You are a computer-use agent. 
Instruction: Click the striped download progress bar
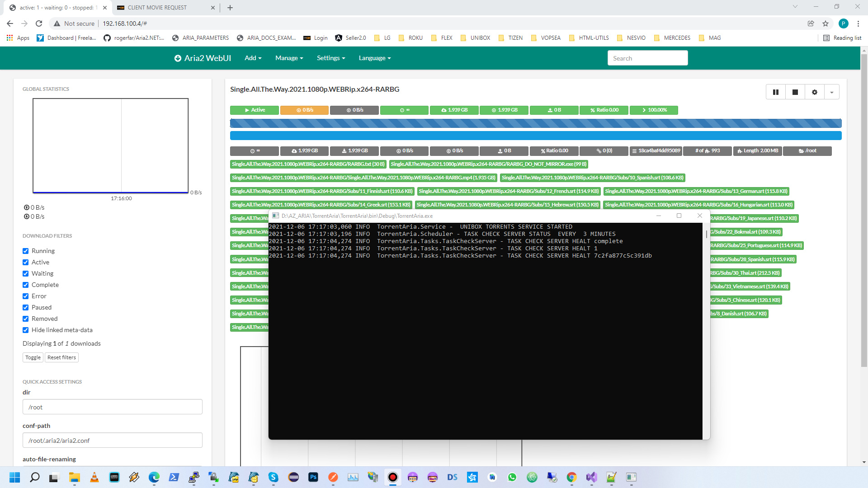(535, 123)
